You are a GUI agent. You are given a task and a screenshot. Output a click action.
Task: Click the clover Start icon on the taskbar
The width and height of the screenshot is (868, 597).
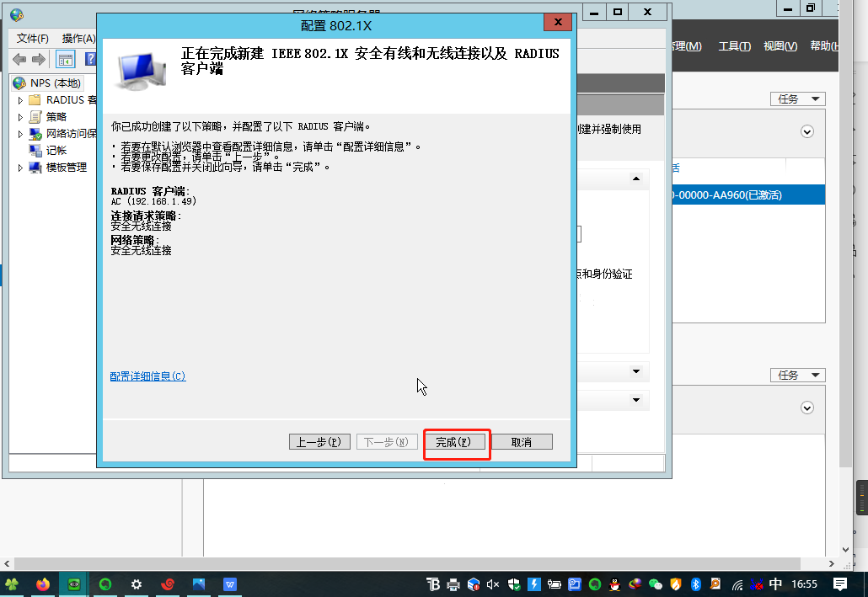tap(12, 584)
